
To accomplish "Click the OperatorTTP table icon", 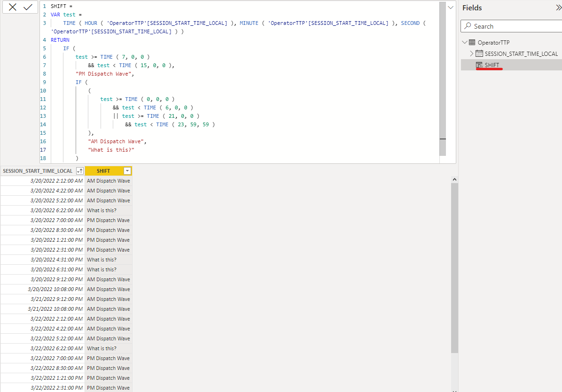I will 472,42.
